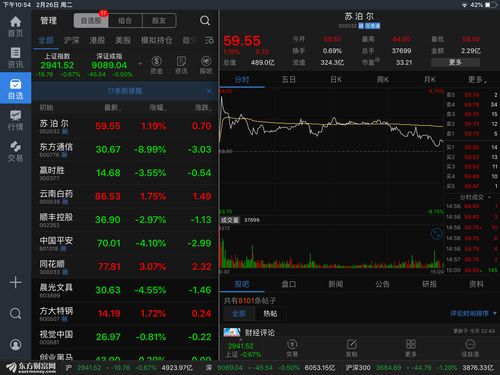The image size is (500, 375).
Task: Switch chart to 分时 tab
Action: (242, 80)
